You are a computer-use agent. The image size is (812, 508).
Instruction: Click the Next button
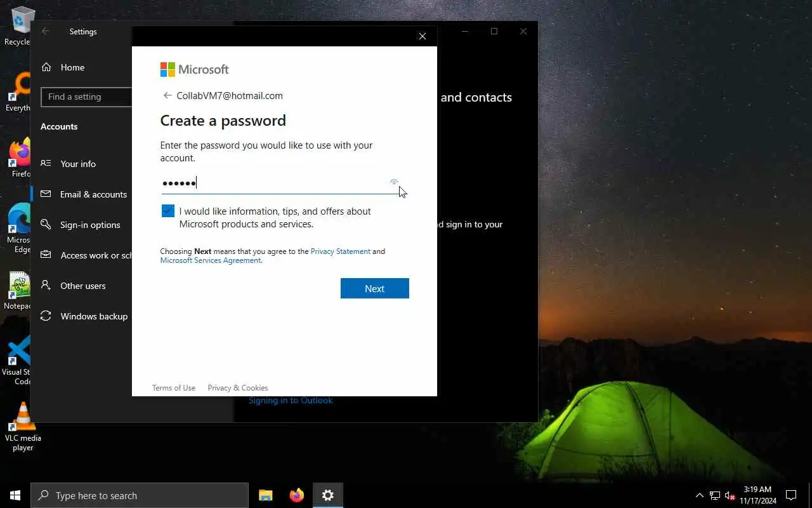click(374, 288)
